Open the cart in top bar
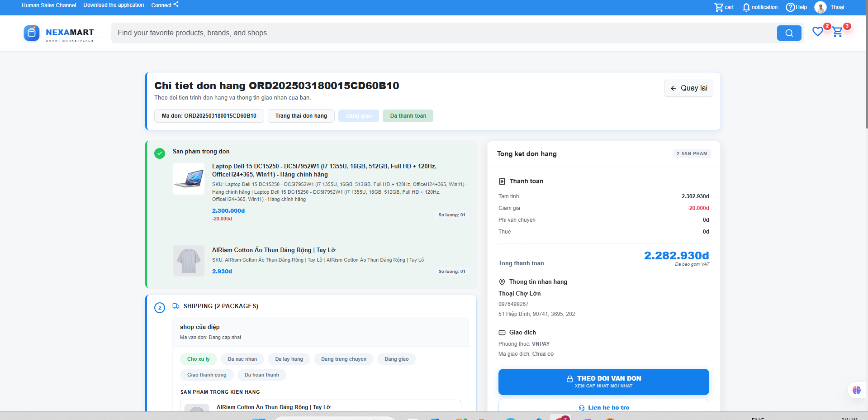 click(x=724, y=7)
